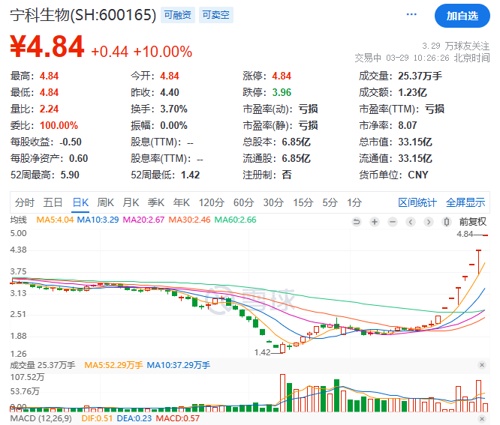Click the 1.42 low price chart marker
Screen dimensions: 500x425
point(262,352)
